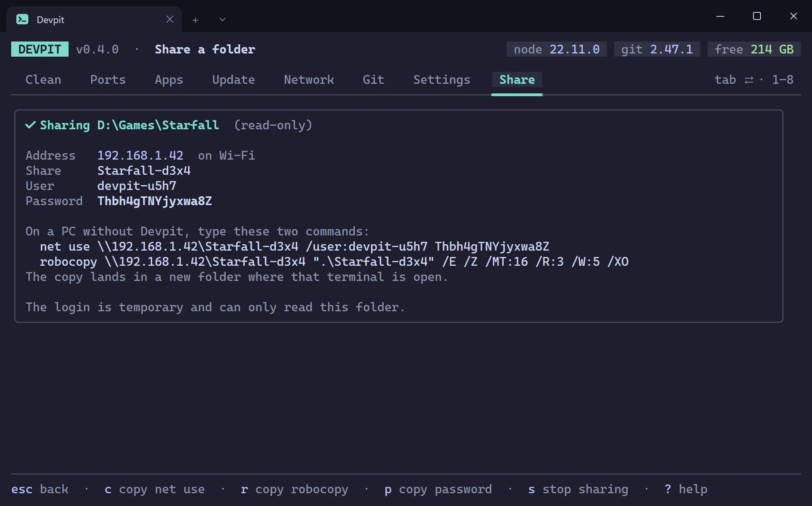This screenshot has height=506, width=812.
Task: Click the 1-8 tab number hint
Action: (783, 80)
